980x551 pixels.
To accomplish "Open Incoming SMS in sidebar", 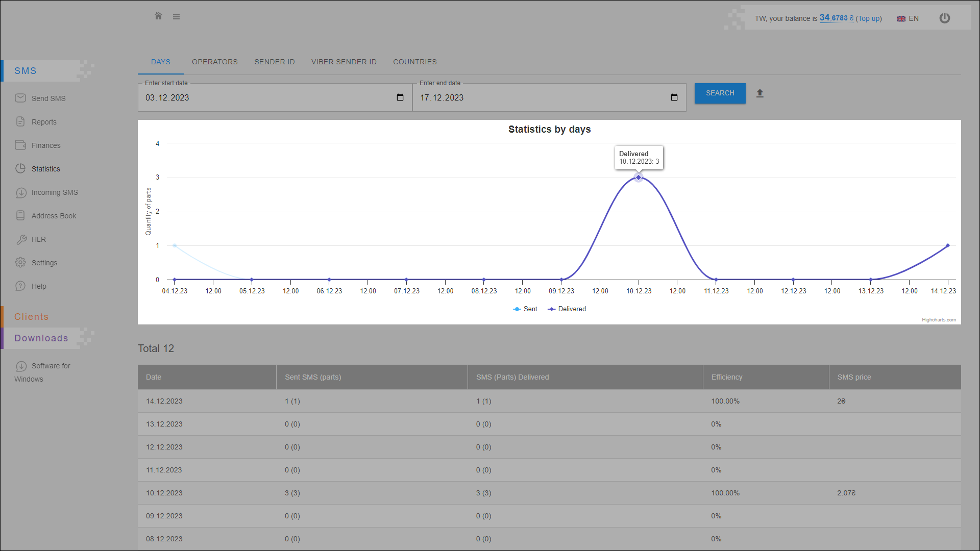I will [x=54, y=192].
